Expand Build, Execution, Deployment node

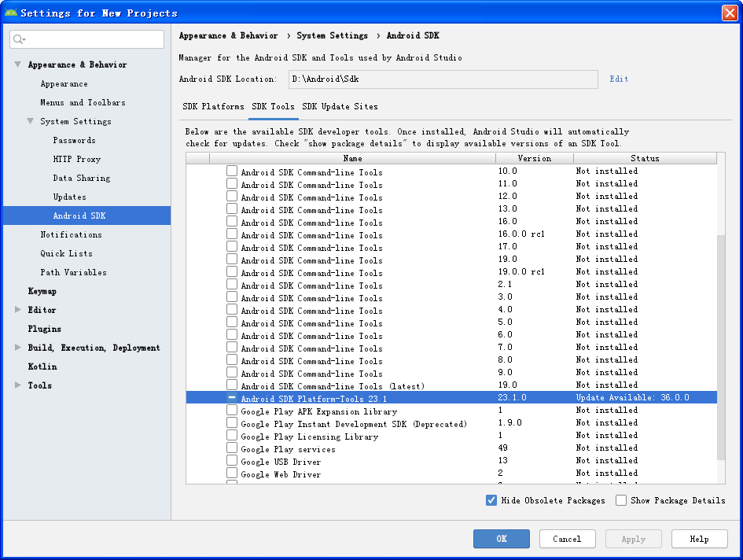[x=17, y=348]
